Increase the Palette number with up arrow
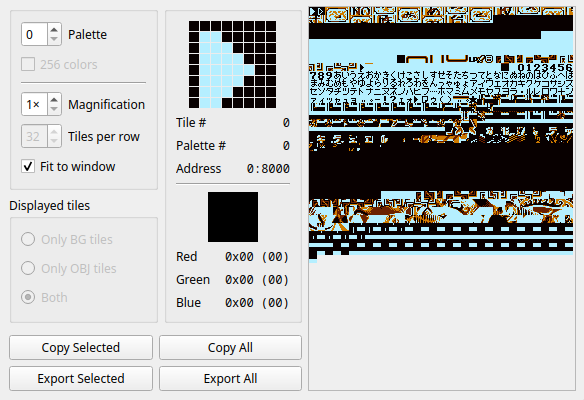This screenshot has height=400, width=584. [54, 29]
